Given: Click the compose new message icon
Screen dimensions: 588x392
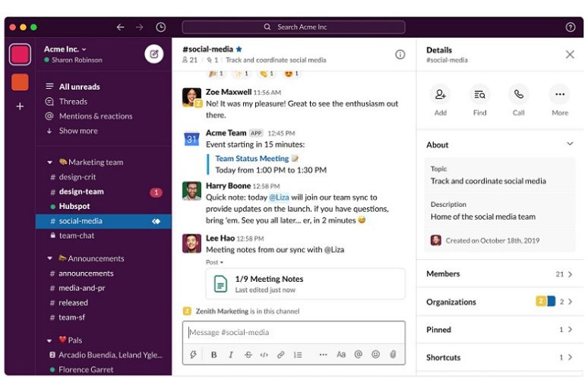Looking at the screenshot, I should pos(154,54).
